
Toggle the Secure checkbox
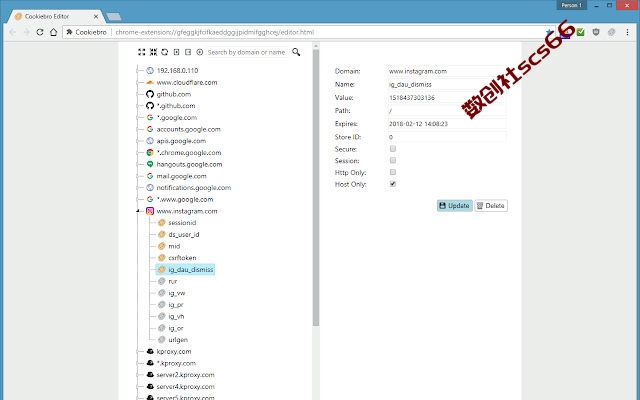coord(393,149)
